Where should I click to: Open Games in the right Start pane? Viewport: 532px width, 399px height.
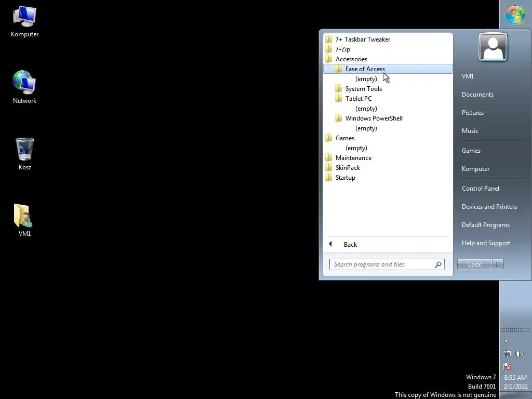pyautogui.click(x=471, y=151)
